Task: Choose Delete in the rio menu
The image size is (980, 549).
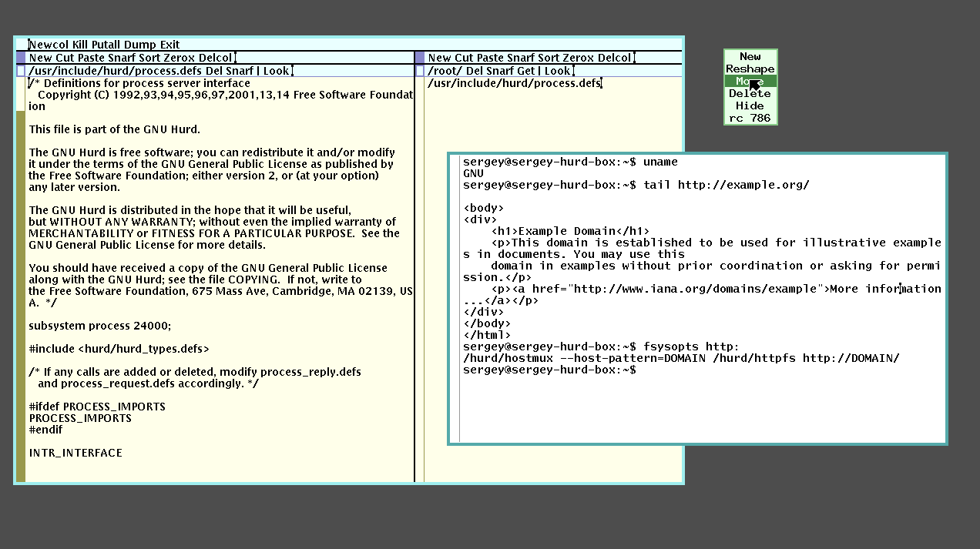Action: (x=750, y=93)
